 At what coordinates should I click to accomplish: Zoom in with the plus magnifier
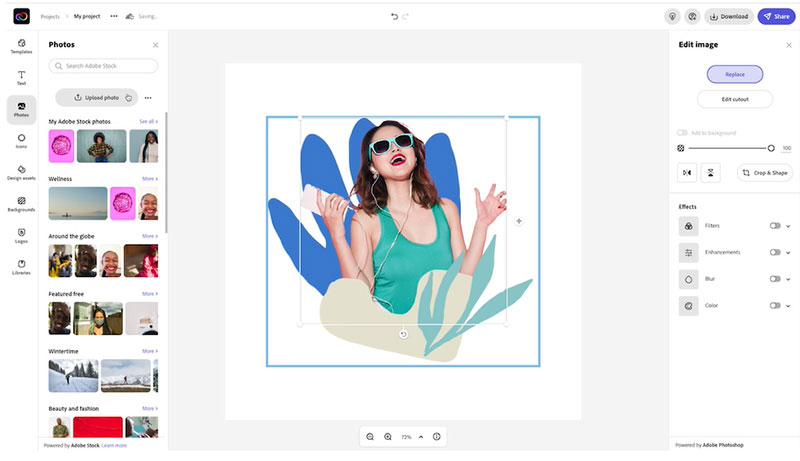point(388,437)
